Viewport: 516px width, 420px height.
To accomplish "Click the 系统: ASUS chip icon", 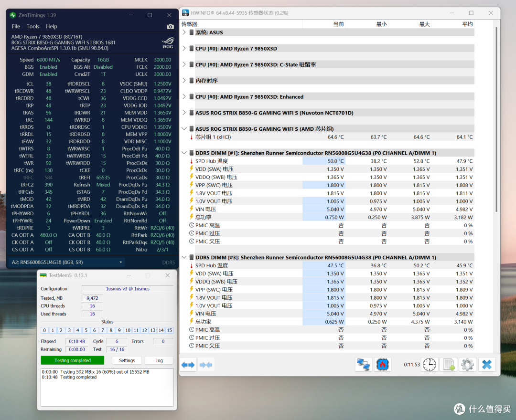I will [191, 32].
